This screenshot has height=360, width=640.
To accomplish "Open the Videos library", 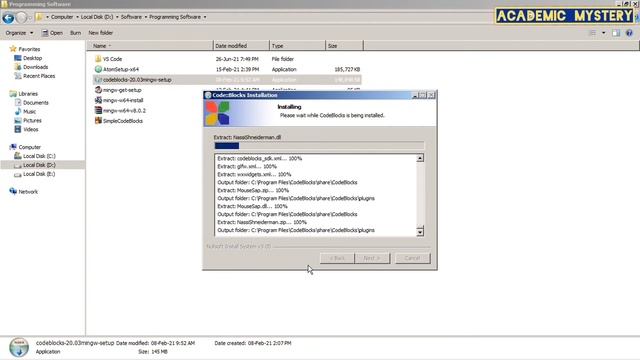I will pyautogui.click(x=31, y=129).
